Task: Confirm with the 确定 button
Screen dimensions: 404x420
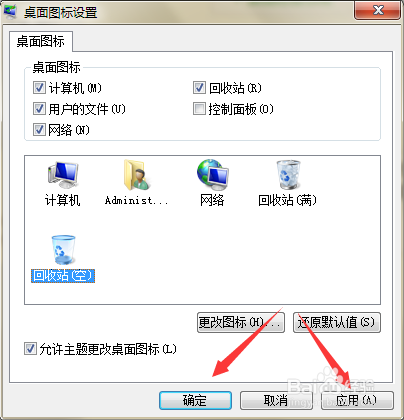Action: coord(195,400)
